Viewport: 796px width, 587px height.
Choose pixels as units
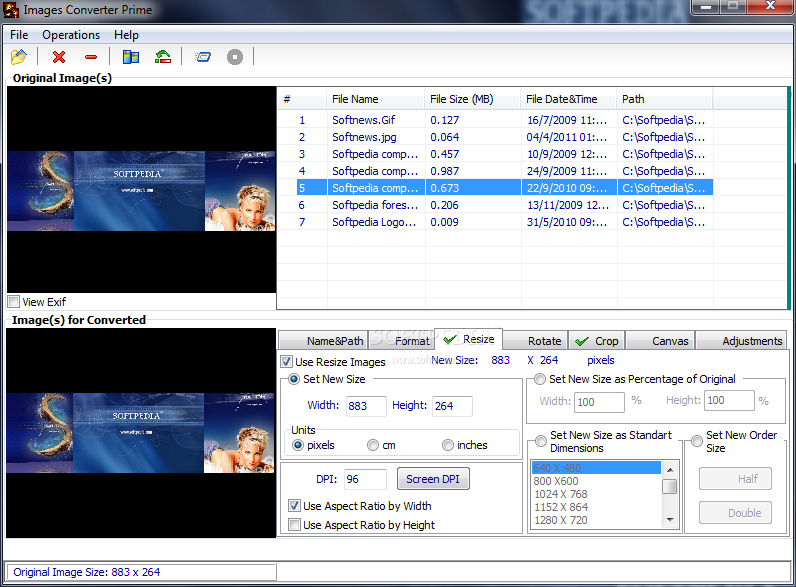click(298, 445)
